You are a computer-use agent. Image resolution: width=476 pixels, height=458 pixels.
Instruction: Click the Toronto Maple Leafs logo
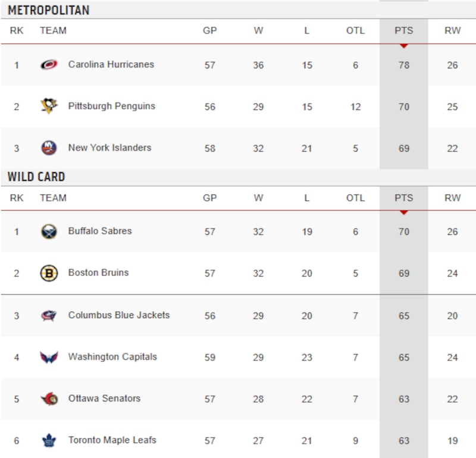point(49,440)
